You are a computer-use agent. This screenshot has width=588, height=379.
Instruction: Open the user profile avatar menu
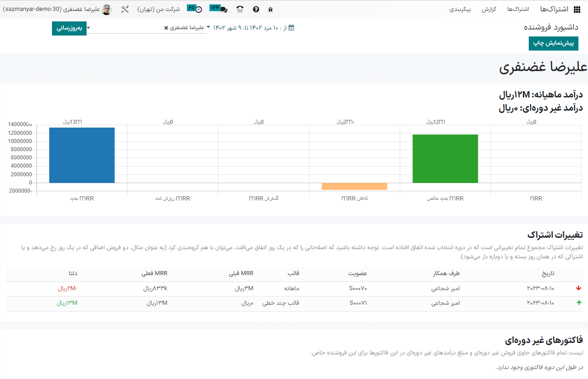click(x=107, y=9)
